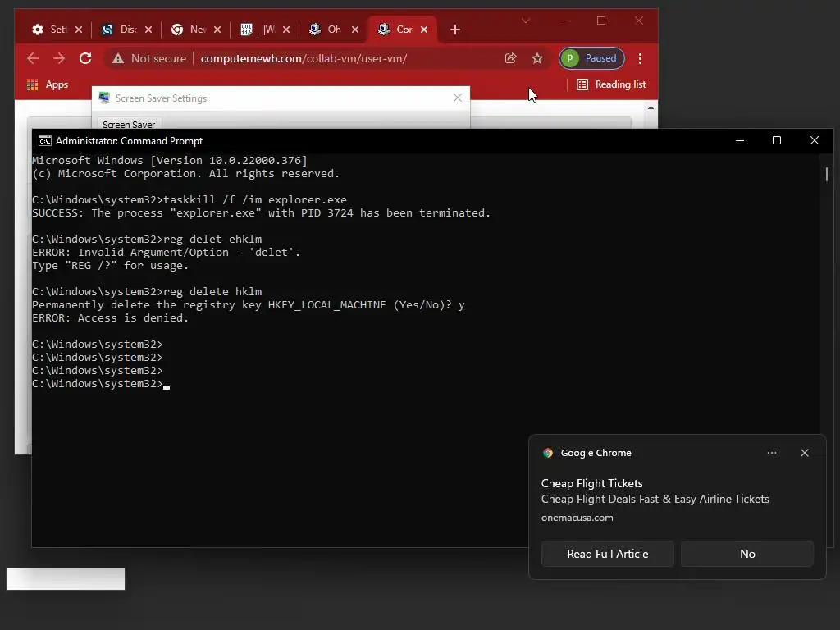Viewport: 840px width, 630px height.
Task: Click the Not secure warning icon
Action: pos(118,58)
